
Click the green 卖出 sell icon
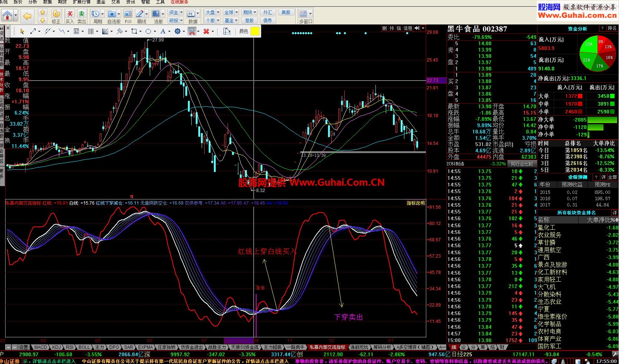82,14
